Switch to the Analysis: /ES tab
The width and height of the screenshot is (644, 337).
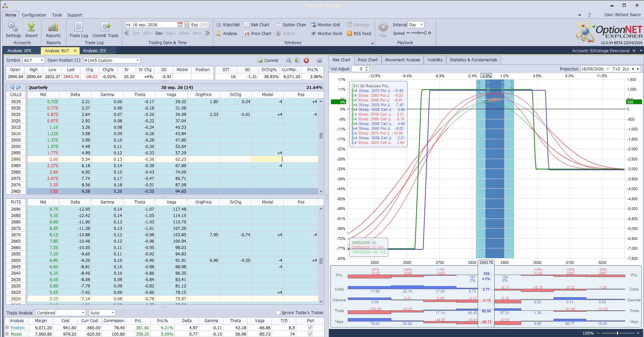[x=94, y=51]
